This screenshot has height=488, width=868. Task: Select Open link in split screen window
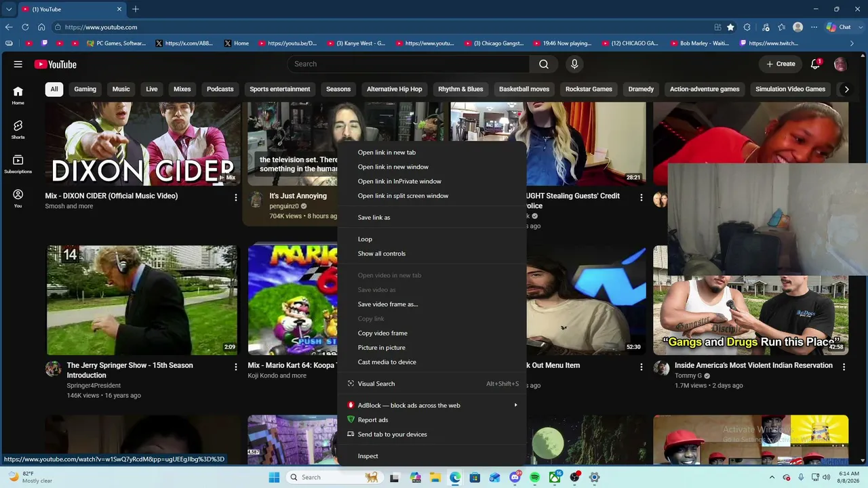point(432,196)
